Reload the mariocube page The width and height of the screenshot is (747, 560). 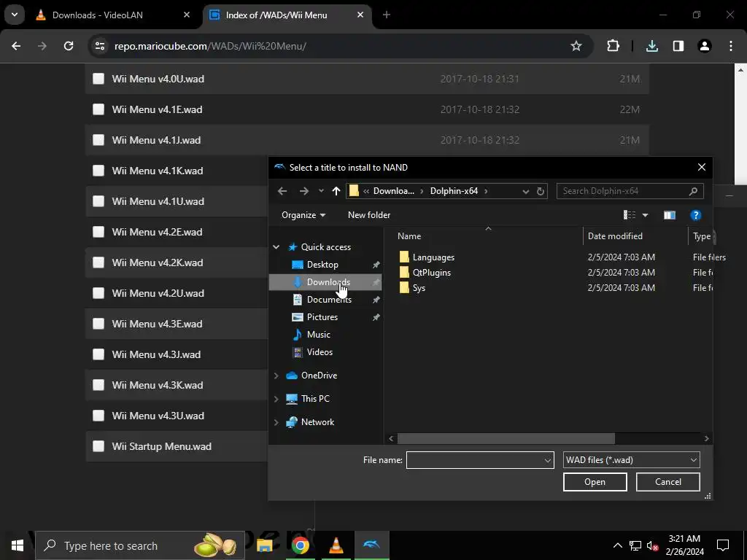(69, 46)
